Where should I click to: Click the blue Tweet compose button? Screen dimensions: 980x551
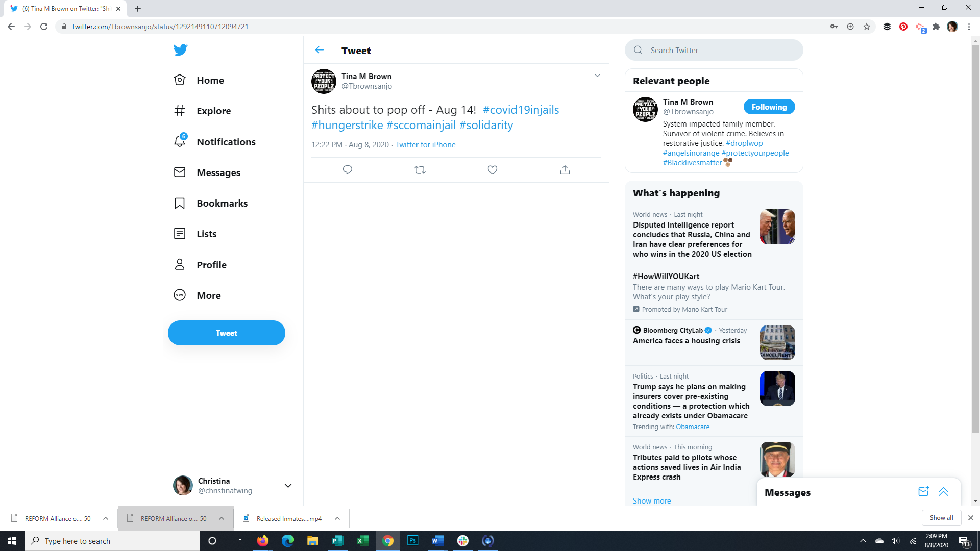click(x=226, y=333)
